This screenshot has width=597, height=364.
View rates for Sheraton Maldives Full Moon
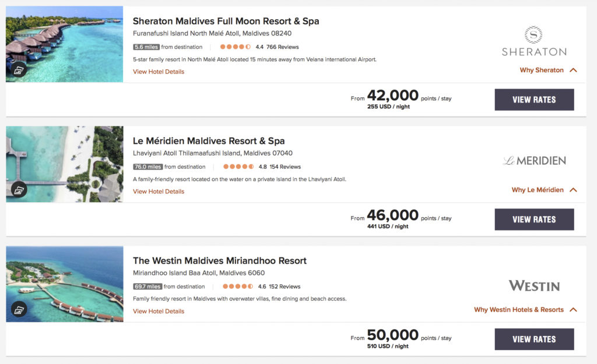point(534,100)
